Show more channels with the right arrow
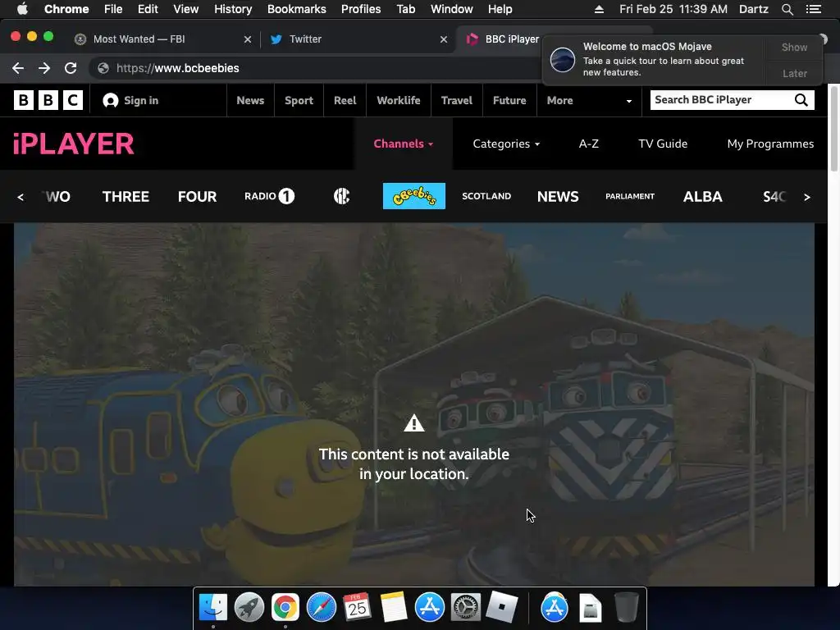 pyautogui.click(x=807, y=197)
